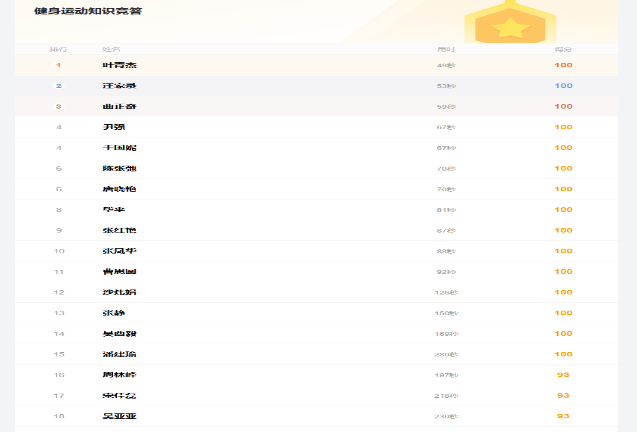Image resolution: width=637 pixels, height=432 pixels.
Task: Click the name in the rank 2 row
Action: tap(119, 86)
